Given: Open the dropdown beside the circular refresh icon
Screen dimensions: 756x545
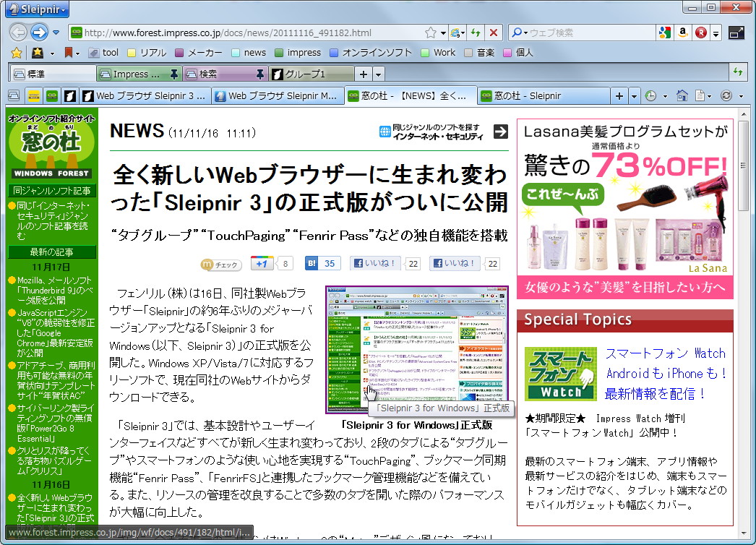Looking at the screenshot, I should point(742,96).
